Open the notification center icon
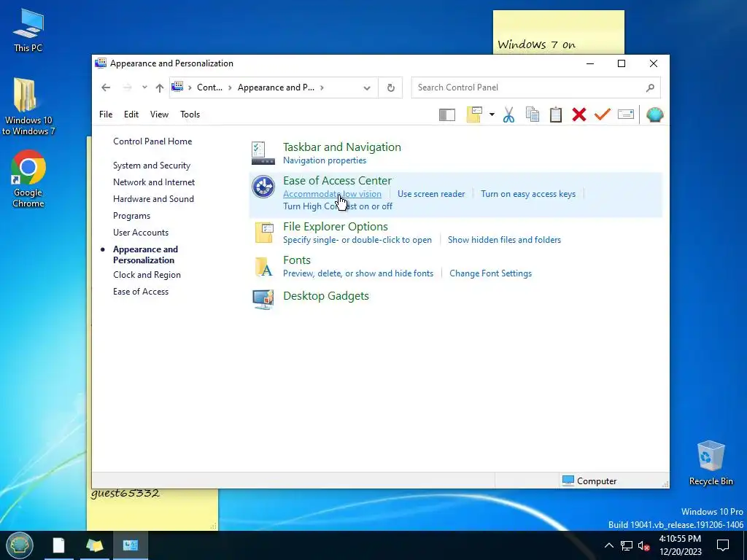747x560 pixels. coord(723,545)
